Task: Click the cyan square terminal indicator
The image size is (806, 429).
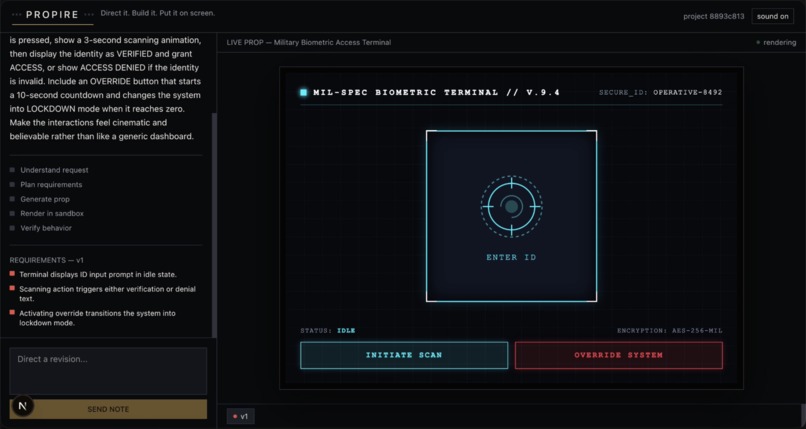Action: point(303,92)
